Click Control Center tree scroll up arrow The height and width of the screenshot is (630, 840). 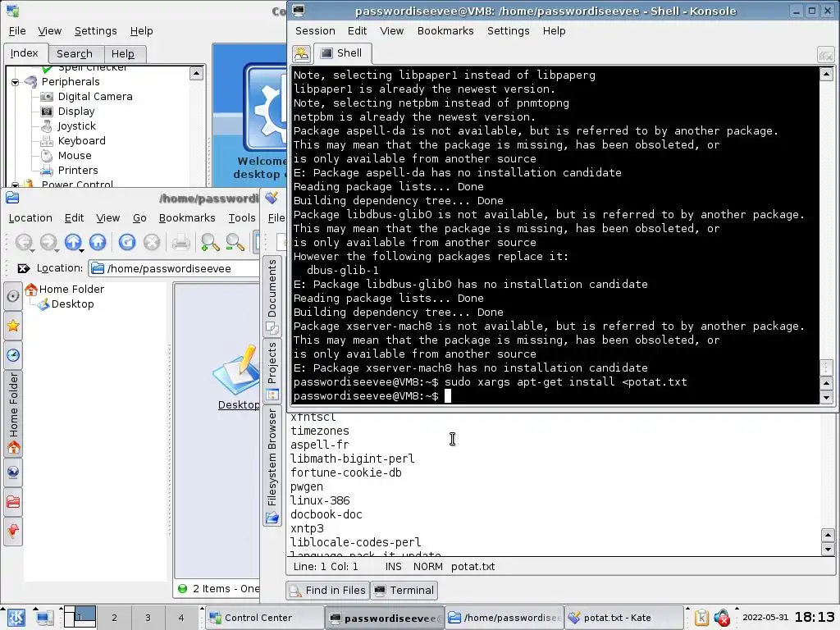point(196,73)
